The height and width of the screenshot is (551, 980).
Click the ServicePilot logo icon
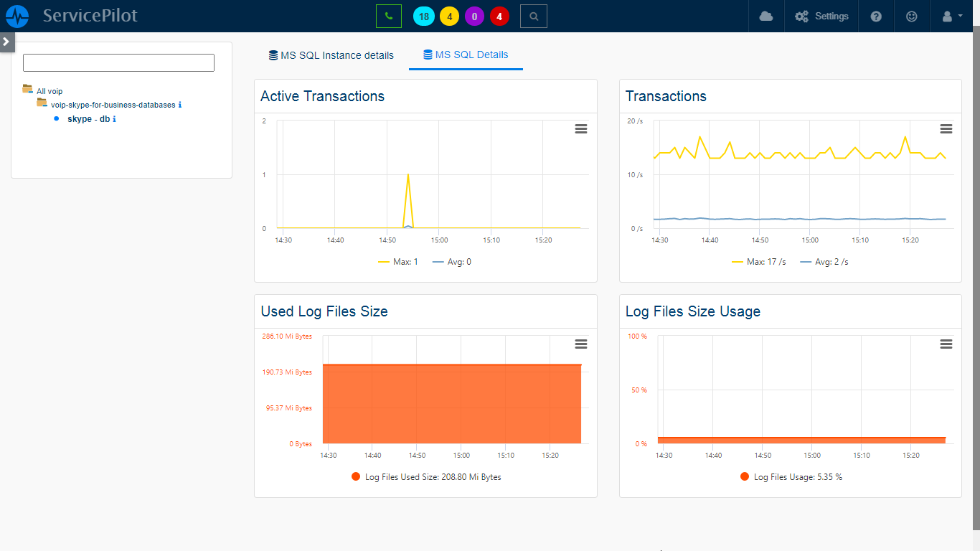pos(17,16)
